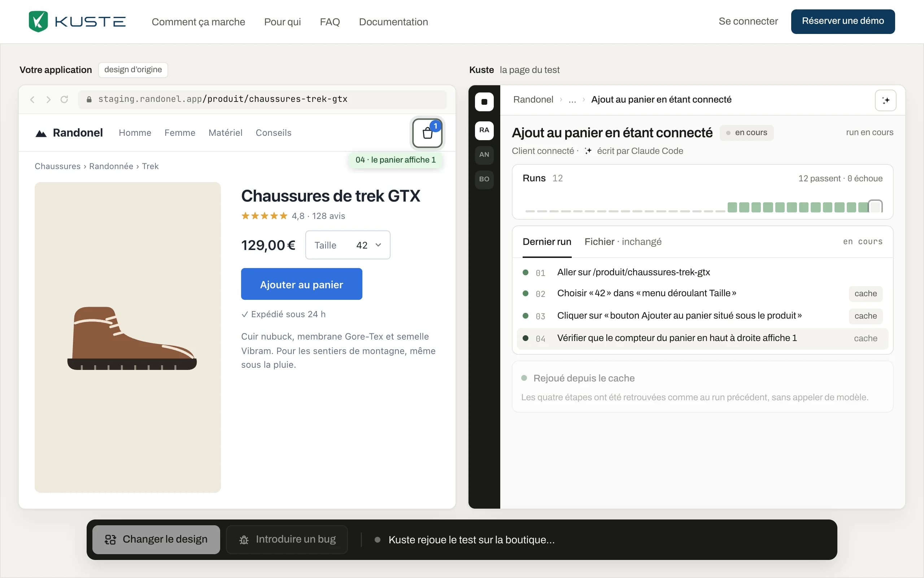Click Changer le design button
Viewport: 924px width, 578px height.
tap(156, 539)
